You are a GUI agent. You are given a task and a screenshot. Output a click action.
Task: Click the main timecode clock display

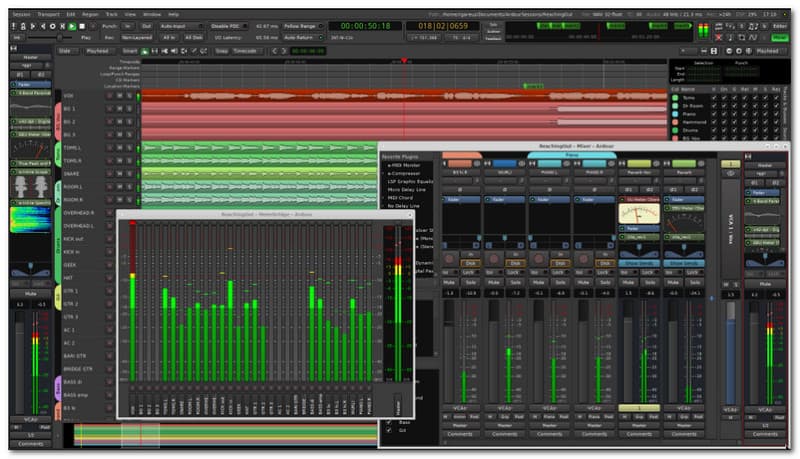coord(365,26)
